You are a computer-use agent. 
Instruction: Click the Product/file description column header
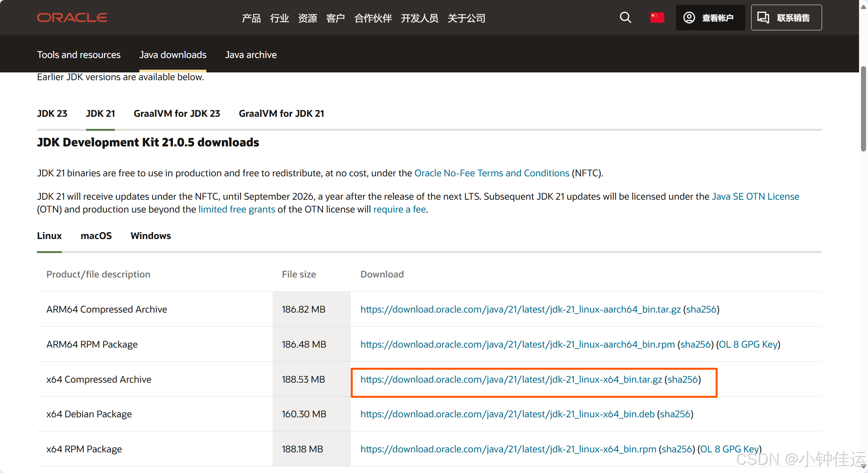click(98, 274)
